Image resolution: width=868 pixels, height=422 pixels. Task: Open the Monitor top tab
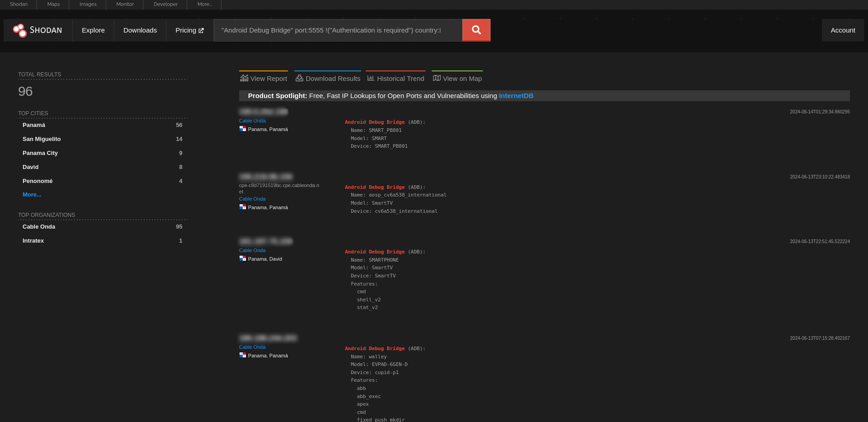pos(125,4)
